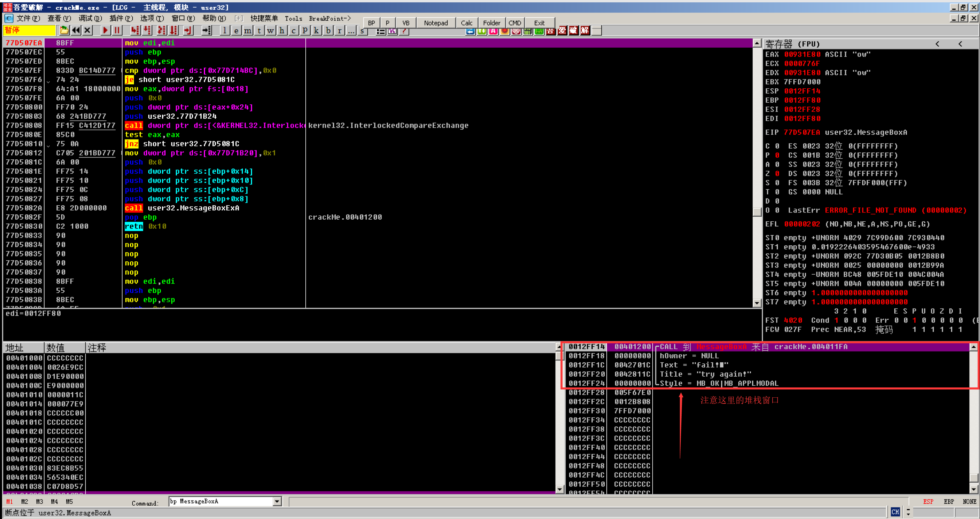Click the 地址 column header in dump
The height and width of the screenshot is (519, 980).
tap(24, 348)
